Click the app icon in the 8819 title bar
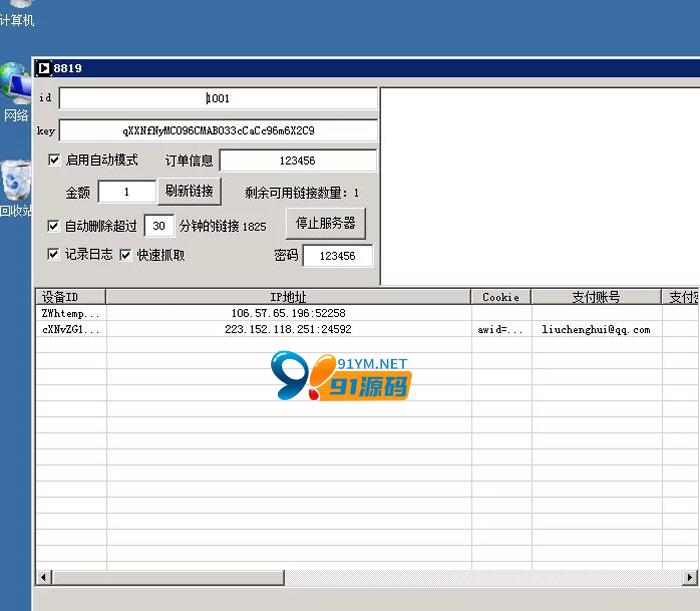The image size is (700, 611). point(44,68)
